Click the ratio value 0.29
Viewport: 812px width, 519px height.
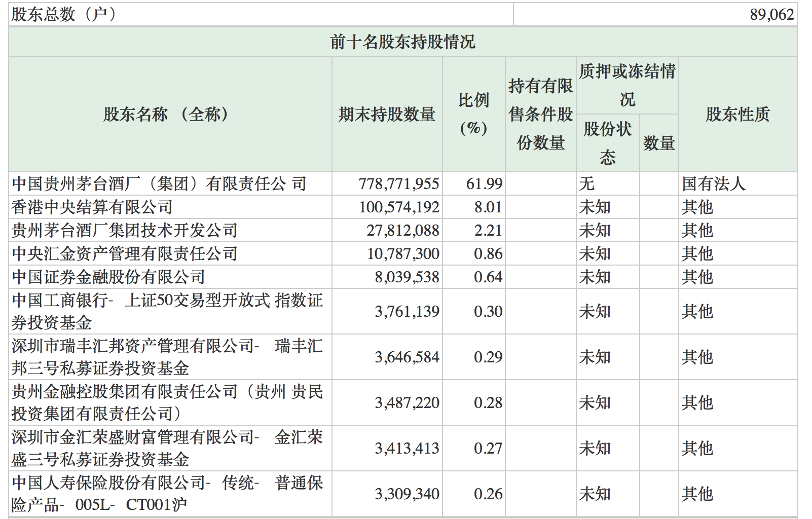tap(488, 357)
